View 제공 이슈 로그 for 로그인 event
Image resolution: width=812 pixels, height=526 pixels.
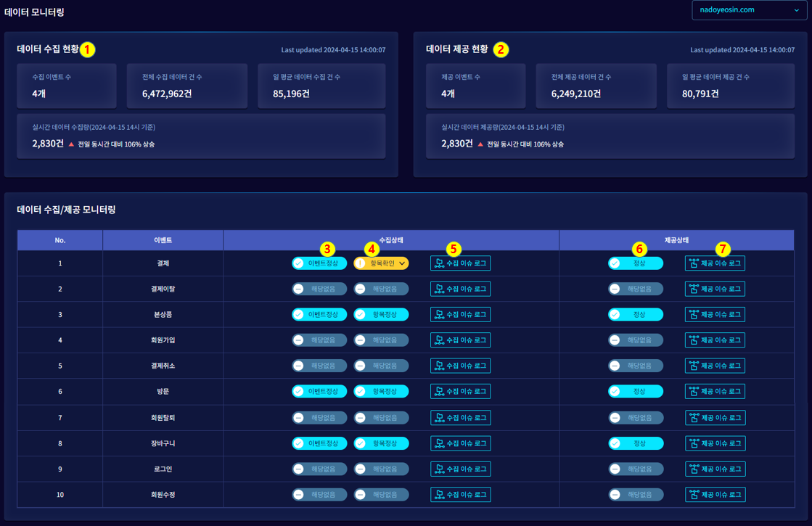pyautogui.click(x=715, y=469)
